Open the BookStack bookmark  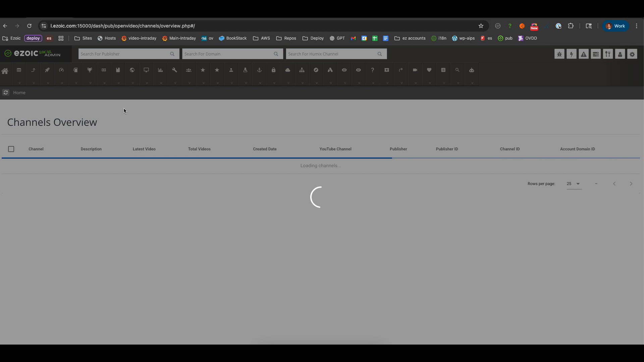tap(233, 38)
